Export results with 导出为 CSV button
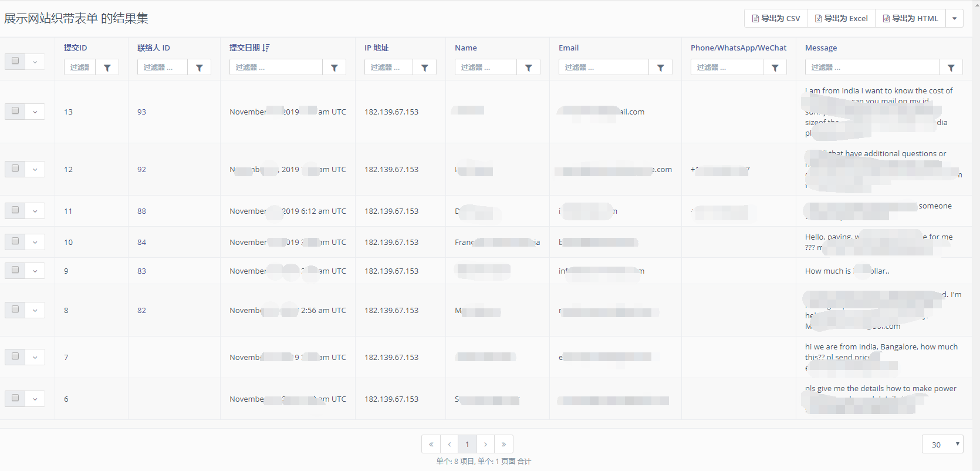The image size is (980, 471). pos(776,18)
